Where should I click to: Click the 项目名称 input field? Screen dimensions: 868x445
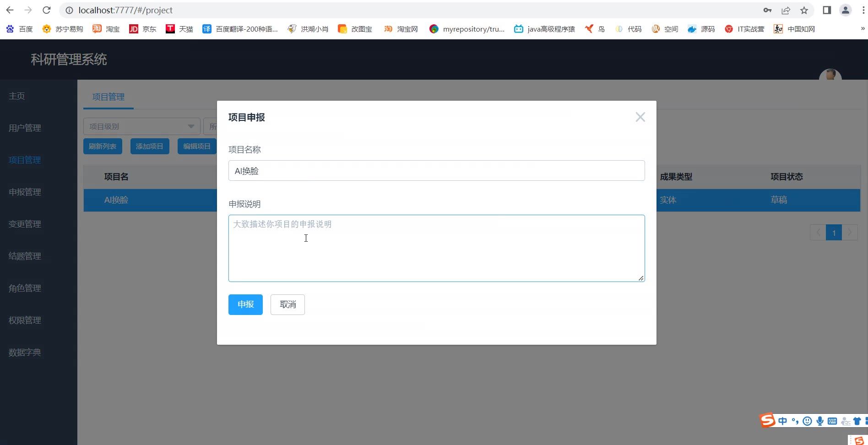tap(436, 171)
